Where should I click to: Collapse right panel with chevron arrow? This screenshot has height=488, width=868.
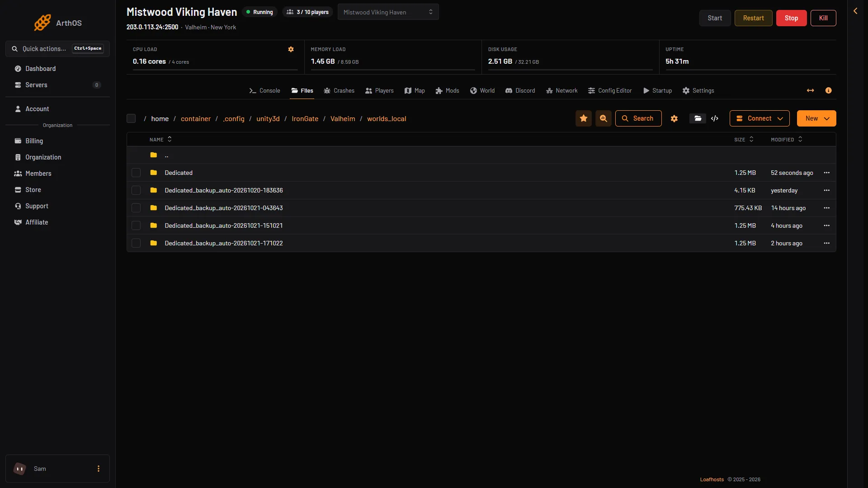click(855, 11)
